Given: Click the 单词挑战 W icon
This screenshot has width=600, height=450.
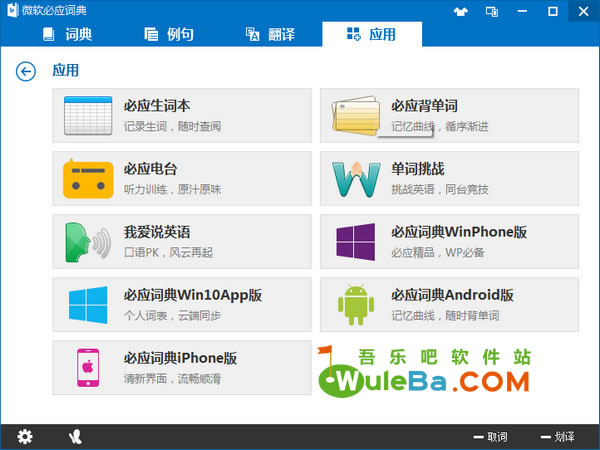Looking at the screenshot, I should pyautogui.click(x=356, y=179).
